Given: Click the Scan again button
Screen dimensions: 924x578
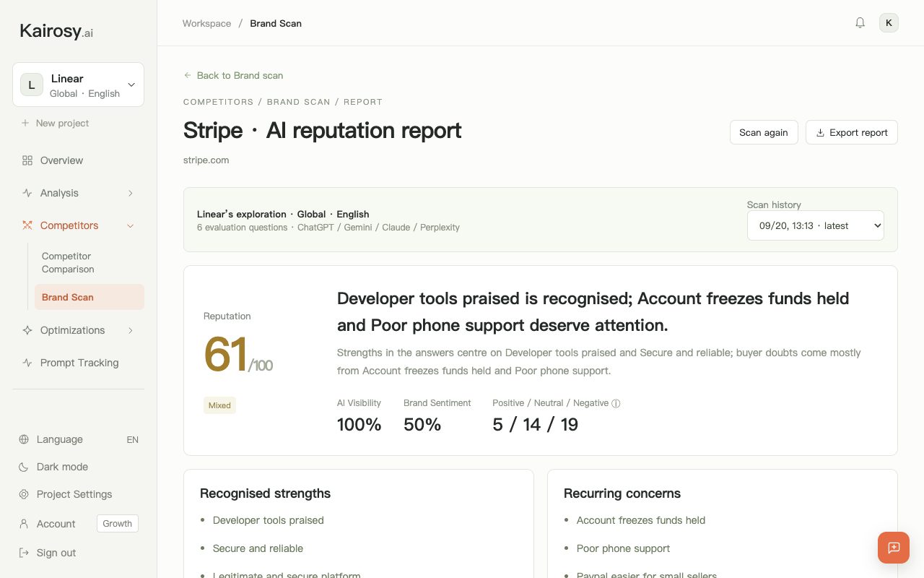Looking at the screenshot, I should pos(764,132).
